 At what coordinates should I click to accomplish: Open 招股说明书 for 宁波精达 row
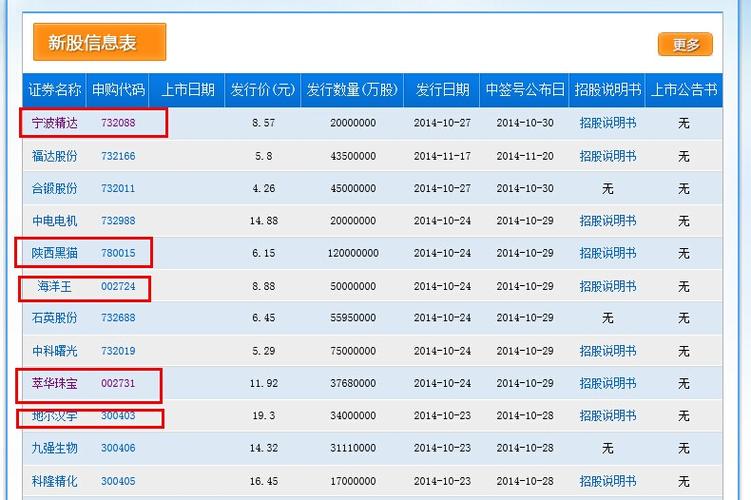(608, 123)
